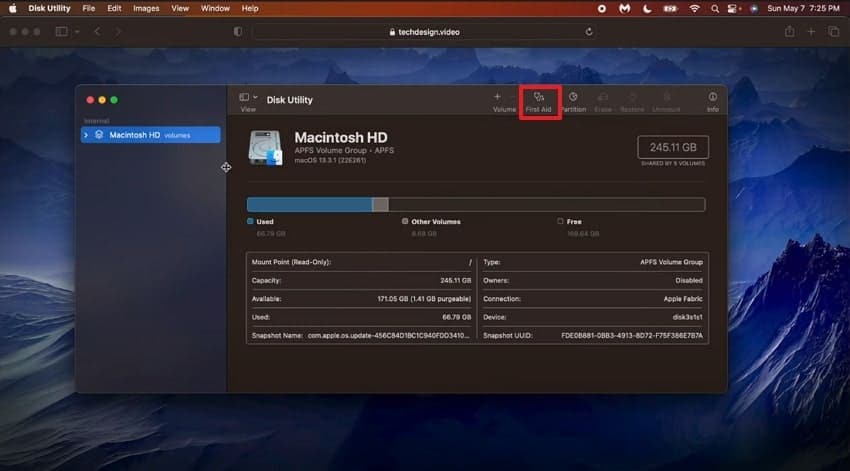This screenshot has height=471, width=850.
Task: Run First Aid from the toolbar
Action: click(538, 101)
